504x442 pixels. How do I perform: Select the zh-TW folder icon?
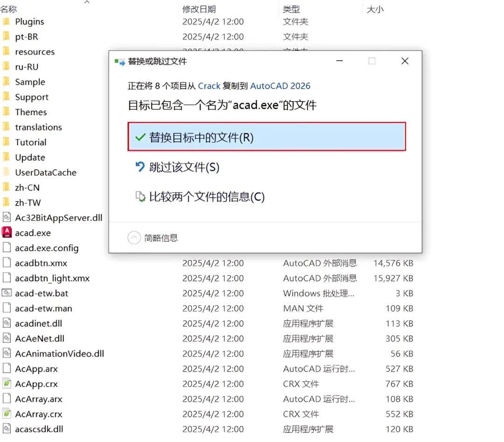tap(7, 202)
